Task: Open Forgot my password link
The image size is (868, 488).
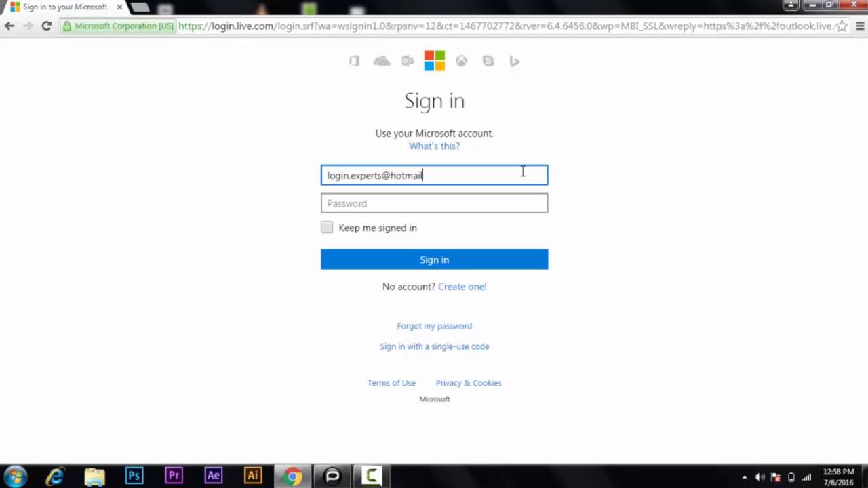Action: (434, 326)
